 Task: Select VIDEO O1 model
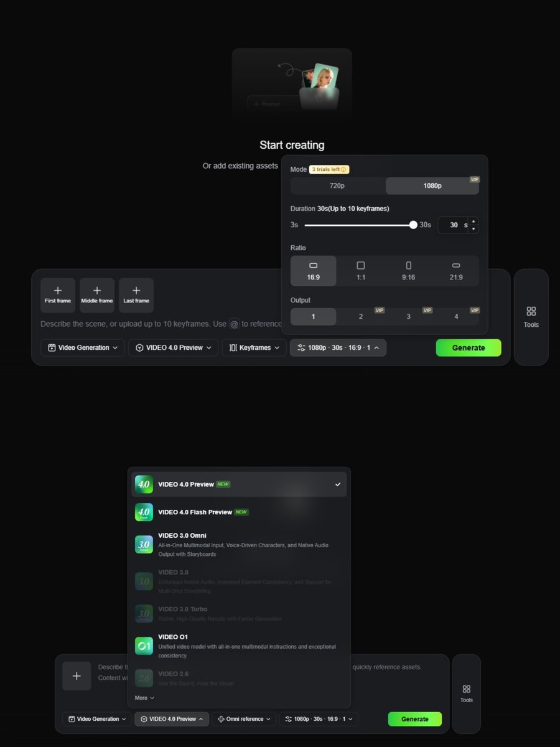click(239, 646)
